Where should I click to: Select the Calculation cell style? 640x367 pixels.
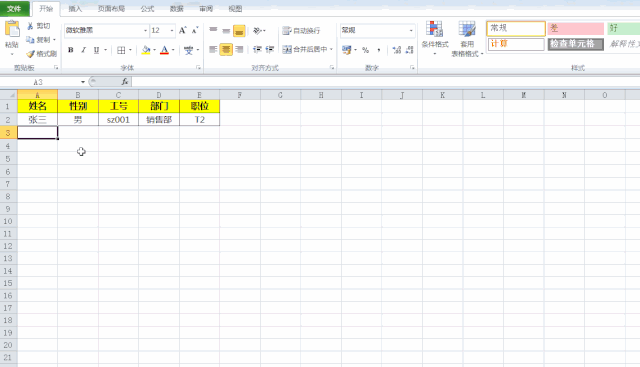pyautogui.click(x=516, y=44)
